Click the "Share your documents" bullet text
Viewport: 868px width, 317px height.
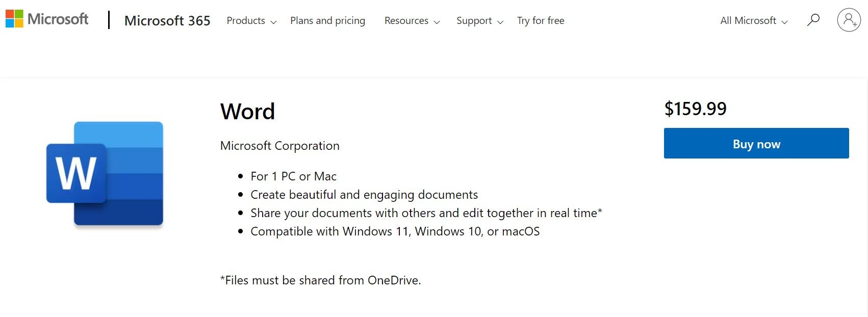(x=426, y=213)
